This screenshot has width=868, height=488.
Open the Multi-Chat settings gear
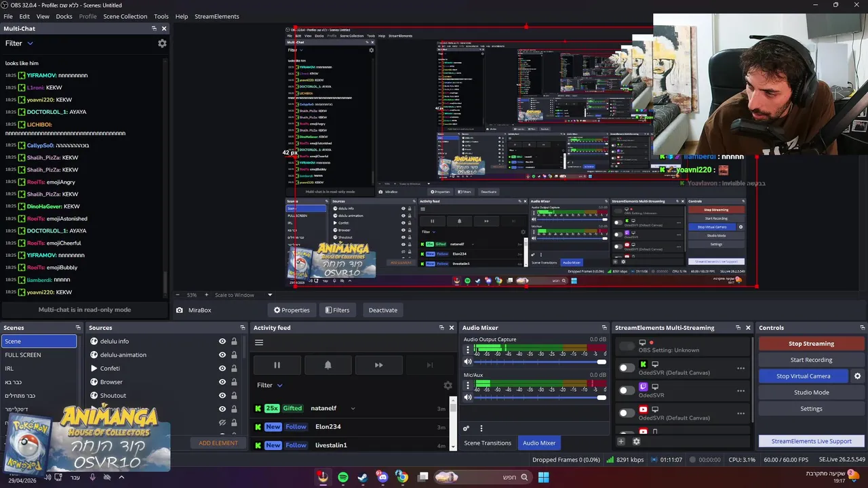162,43
